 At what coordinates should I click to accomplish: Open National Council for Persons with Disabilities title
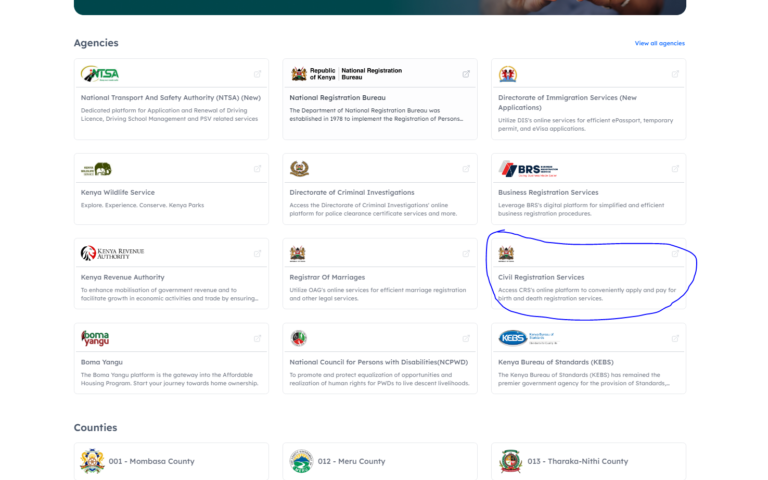click(372, 362)
